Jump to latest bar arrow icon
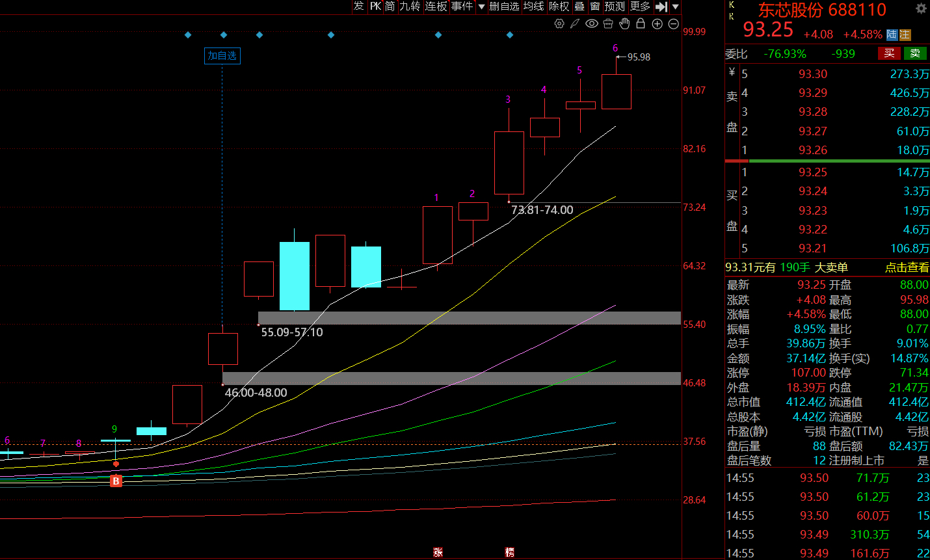This screenshot has height=560, width=930. [x=661, y=7]
